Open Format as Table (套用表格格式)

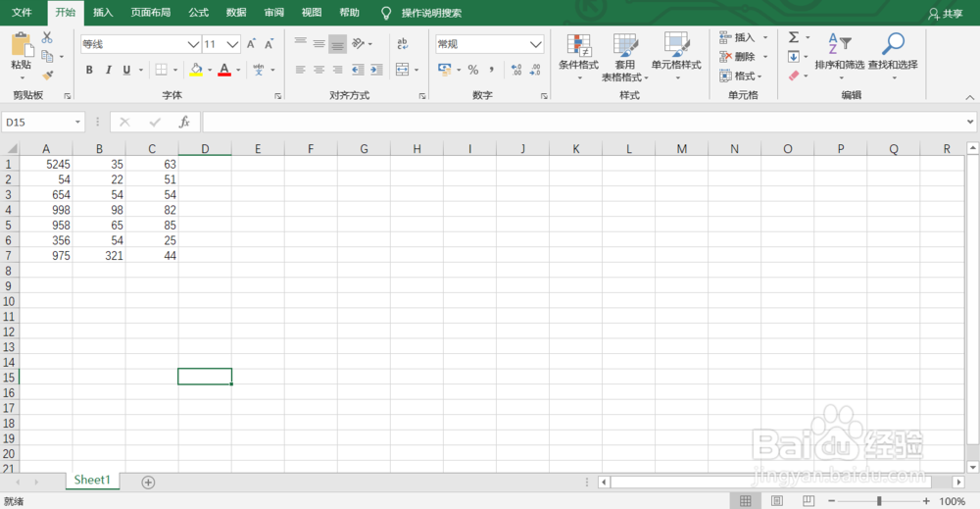[x=625, y=57]
